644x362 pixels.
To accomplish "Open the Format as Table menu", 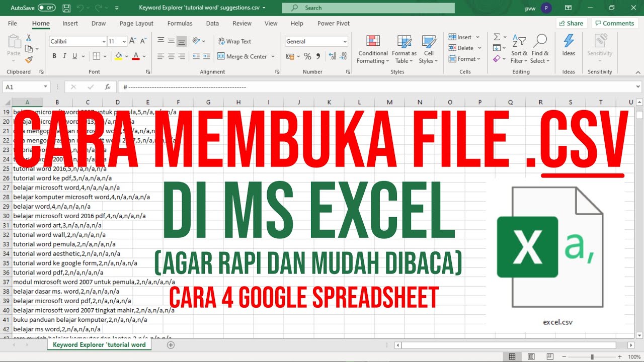I will point(404,49).
